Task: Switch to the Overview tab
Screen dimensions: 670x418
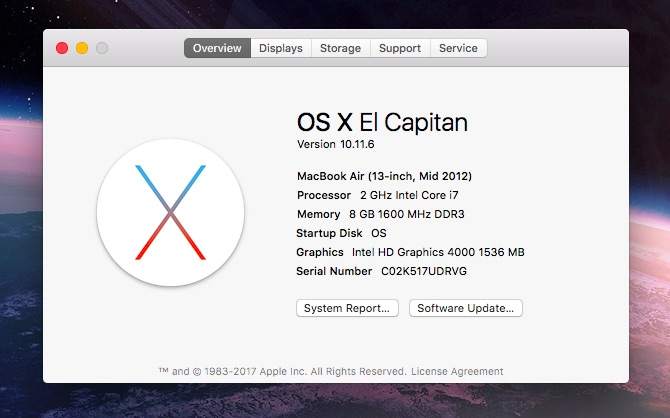Action: click(217, 48)
